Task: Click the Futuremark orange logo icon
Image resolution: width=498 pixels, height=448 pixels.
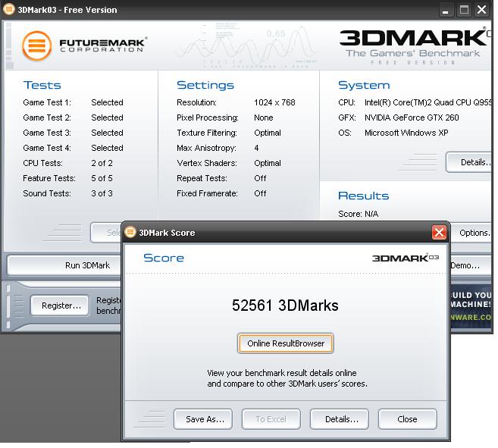Action: tap(37, 45)
